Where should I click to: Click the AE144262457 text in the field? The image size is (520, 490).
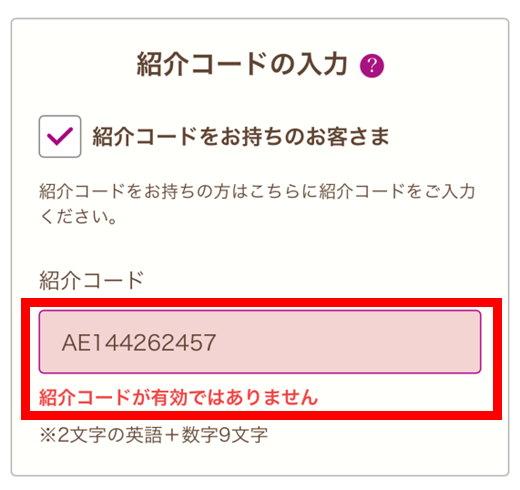(139, 342)
